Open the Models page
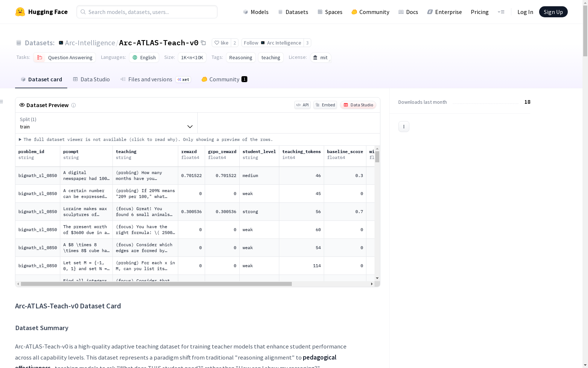This screenshot has width=588, height=368. point(256,12)
